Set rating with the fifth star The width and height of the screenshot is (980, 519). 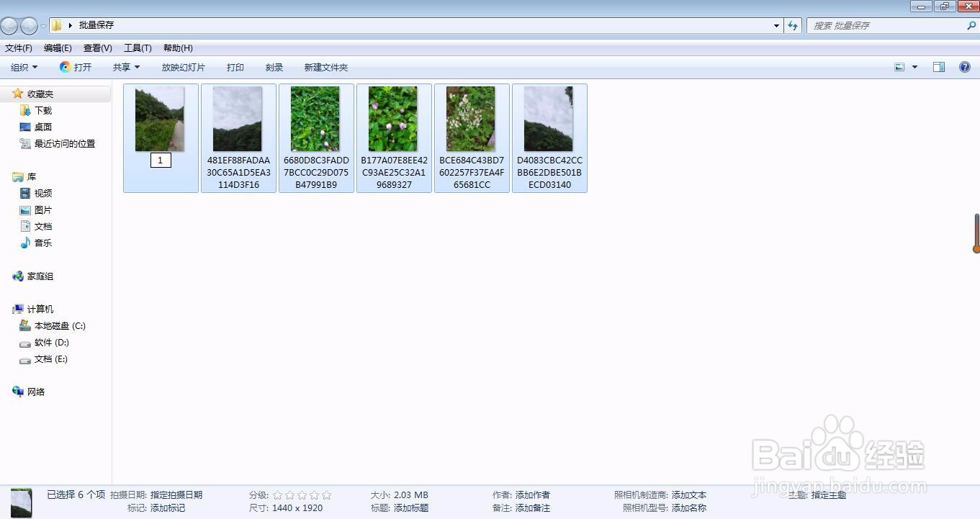click(x=326, y=495)
